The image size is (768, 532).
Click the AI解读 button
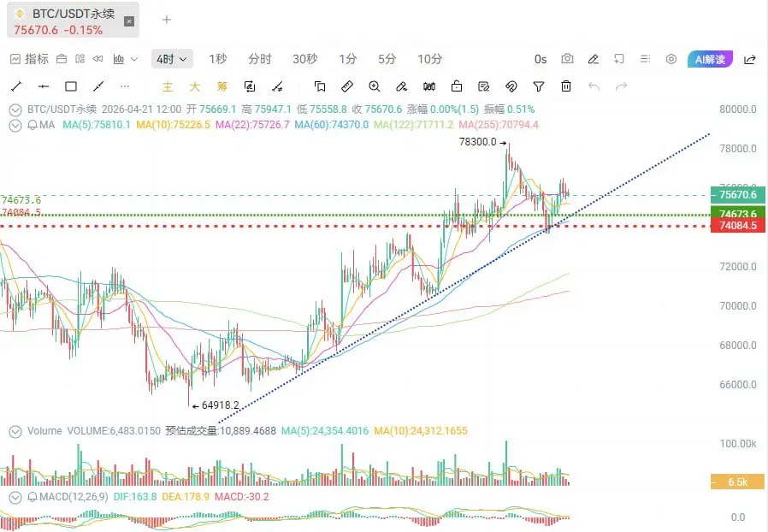(x=710, y=59)
